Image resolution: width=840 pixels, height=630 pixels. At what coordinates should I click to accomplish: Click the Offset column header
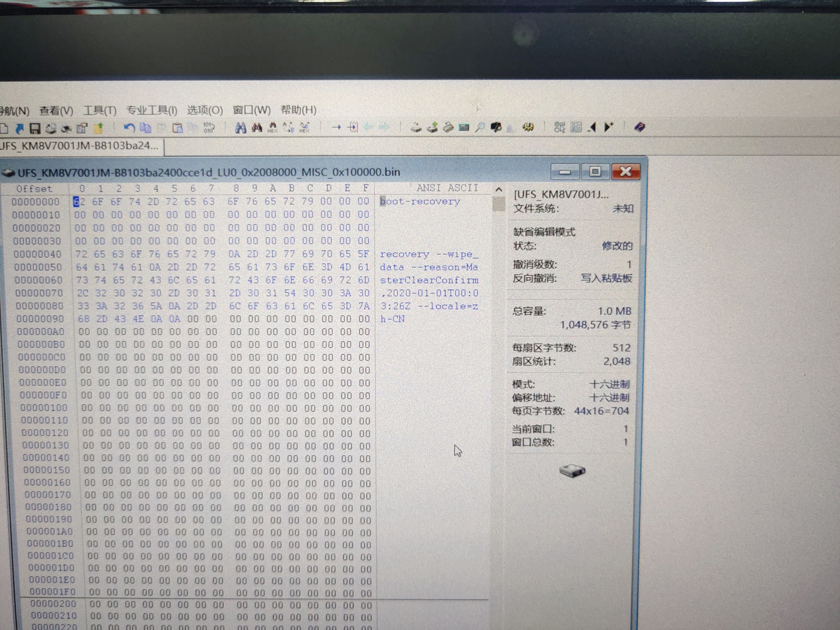pos(34,189)
